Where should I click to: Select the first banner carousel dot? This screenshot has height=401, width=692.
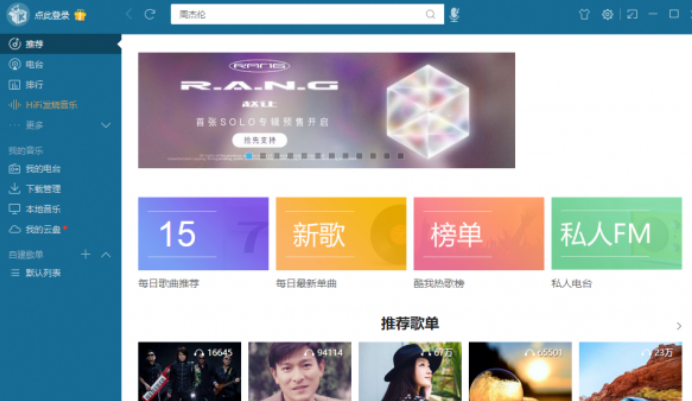click(x=248, y=156)
